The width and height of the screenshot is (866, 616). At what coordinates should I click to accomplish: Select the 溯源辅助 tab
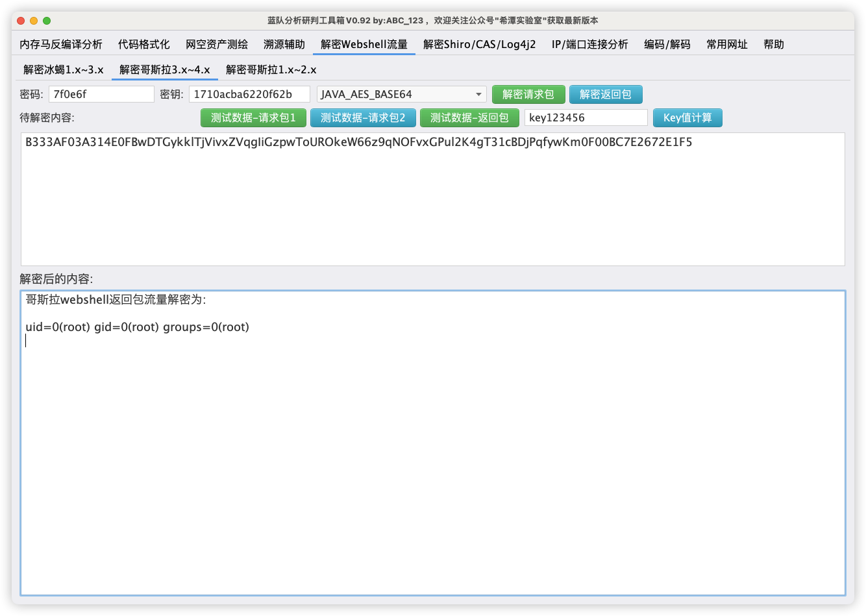pyautogui.click(x=284, y=44)
